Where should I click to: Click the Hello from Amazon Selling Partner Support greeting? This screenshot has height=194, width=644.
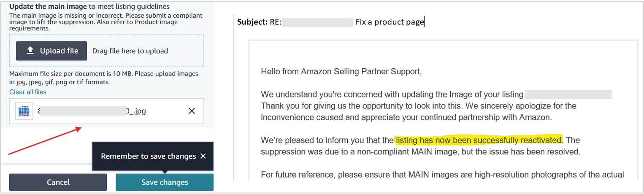341,71
